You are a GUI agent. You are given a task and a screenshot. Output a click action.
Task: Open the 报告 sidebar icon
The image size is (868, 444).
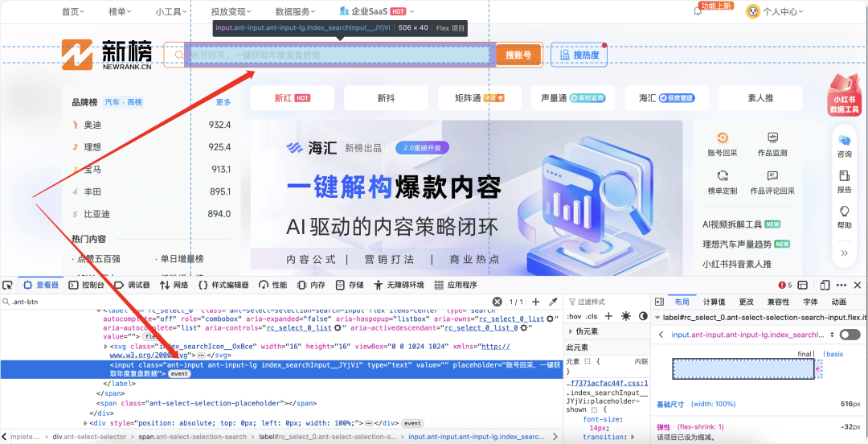point(844,176)
